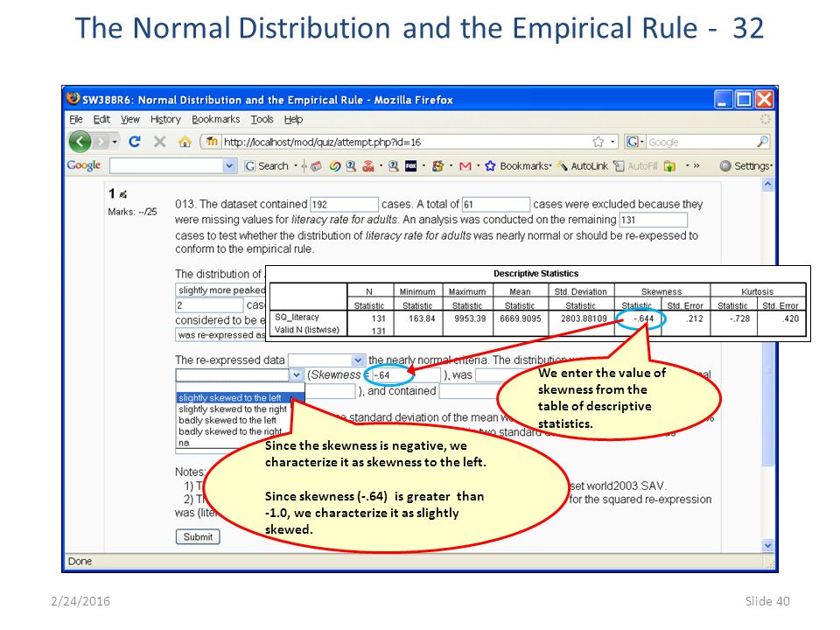Click the 'Done' status bar text
This screenshot has width=840, height=630.
click(x=80, y=561)
